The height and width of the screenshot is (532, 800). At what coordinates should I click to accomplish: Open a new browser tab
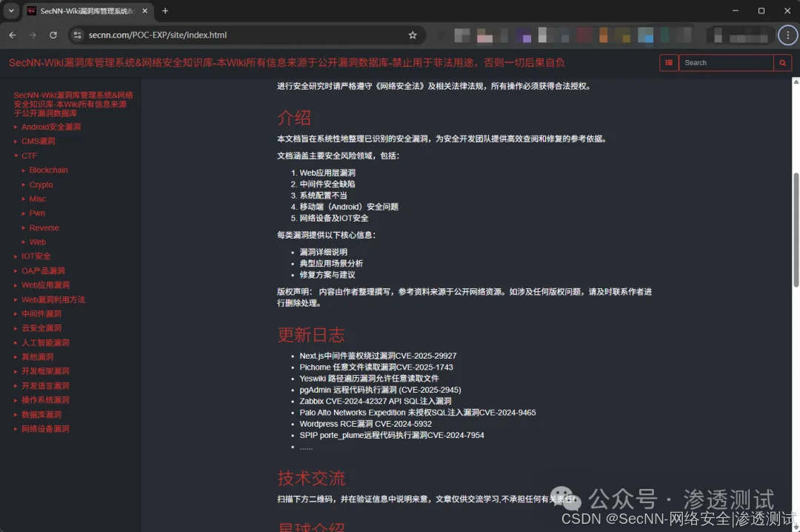point(164,11)
